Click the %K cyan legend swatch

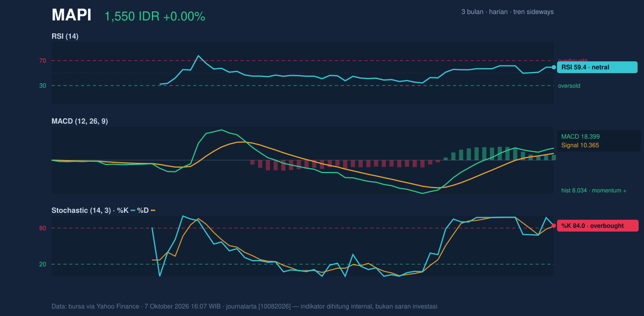pyautogui.click(x=133, y=210)
